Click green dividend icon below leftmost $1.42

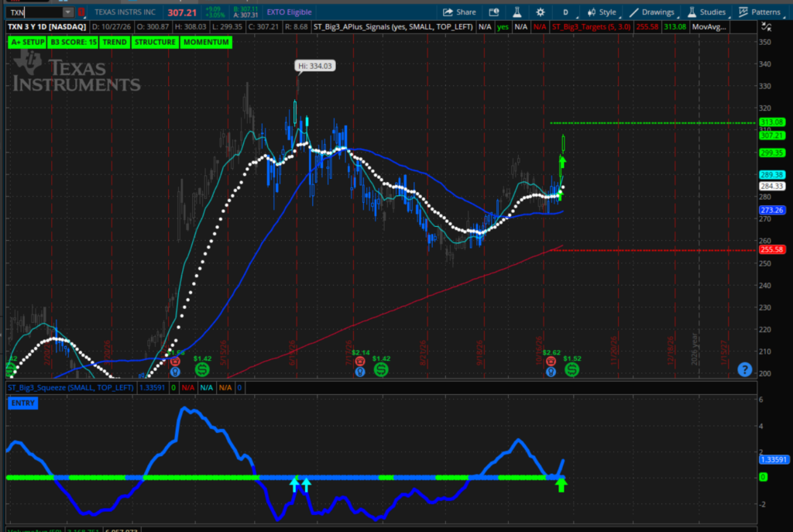tap(202, 369)
